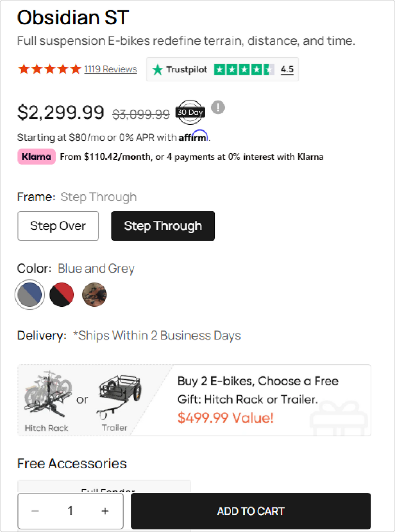The width and height of the screenshot is (395, 532).
Task: Click the quantity number field
Action: pos(70,511)
